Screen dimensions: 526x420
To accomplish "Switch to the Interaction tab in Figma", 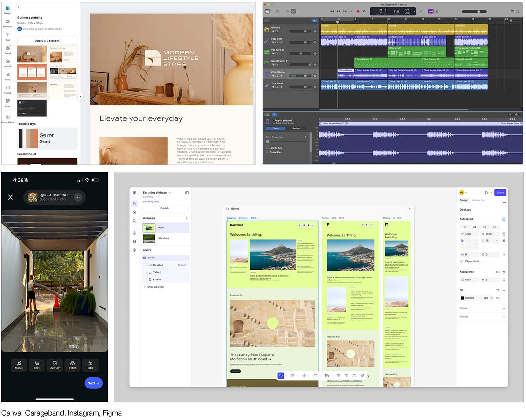I will click(478, 200).
